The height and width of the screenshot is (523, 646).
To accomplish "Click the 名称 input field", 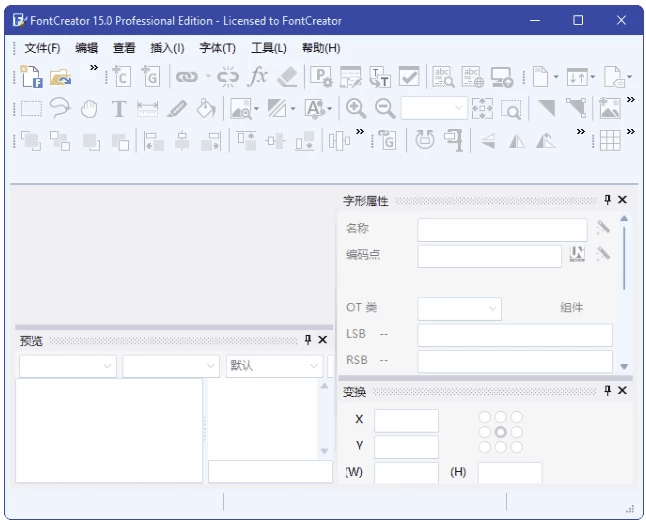I will coord(502,229).
